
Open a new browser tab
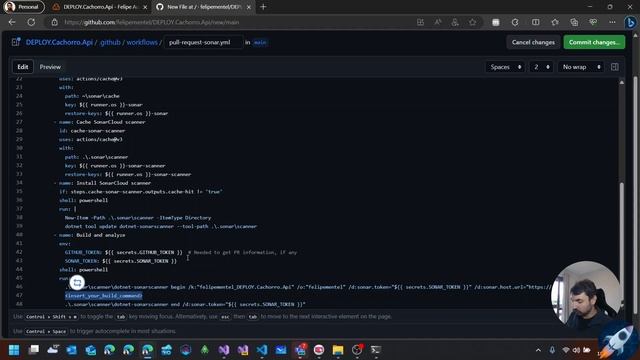point(263,7)
